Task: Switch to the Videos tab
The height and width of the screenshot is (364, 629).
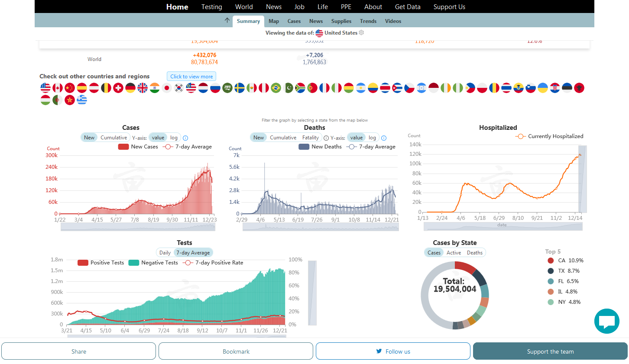Action: [393, 21]
